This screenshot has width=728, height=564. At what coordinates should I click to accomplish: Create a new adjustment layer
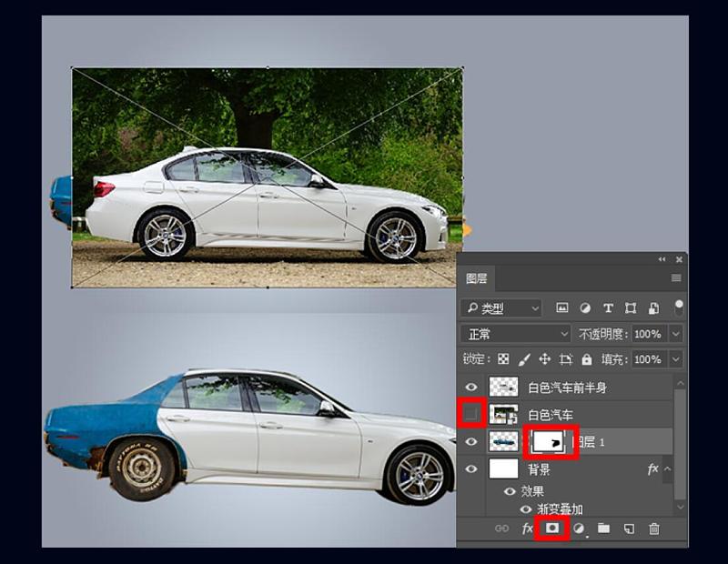click(x=578, y=529)
